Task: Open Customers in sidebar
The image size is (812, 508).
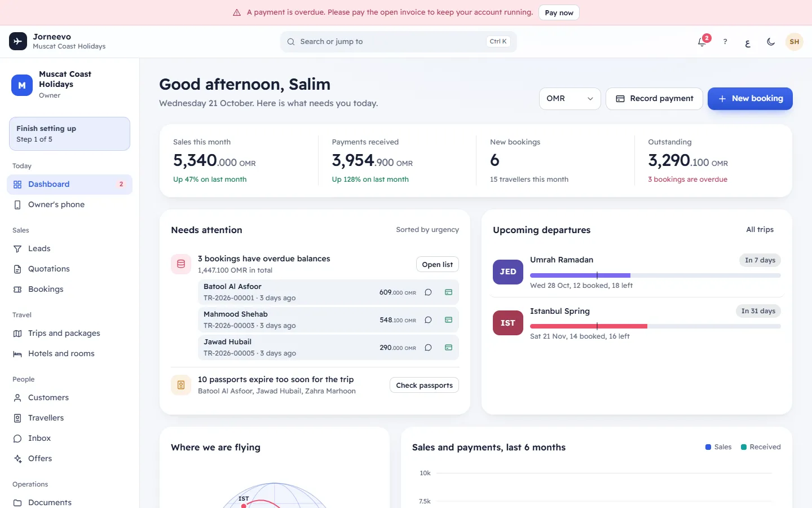Action: pos(70,398)
